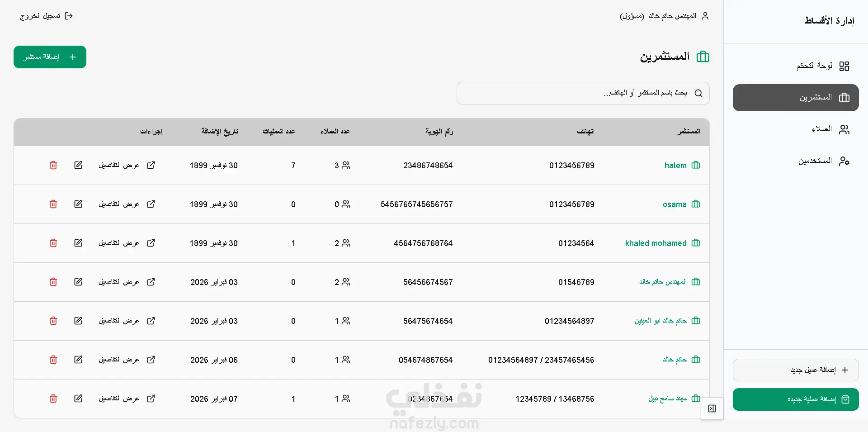This screenshot has width=868, height=432.
Task: Open عرض التفاصيل for 07 فبراير 2026 row
Action: click(x=127, y=399)
